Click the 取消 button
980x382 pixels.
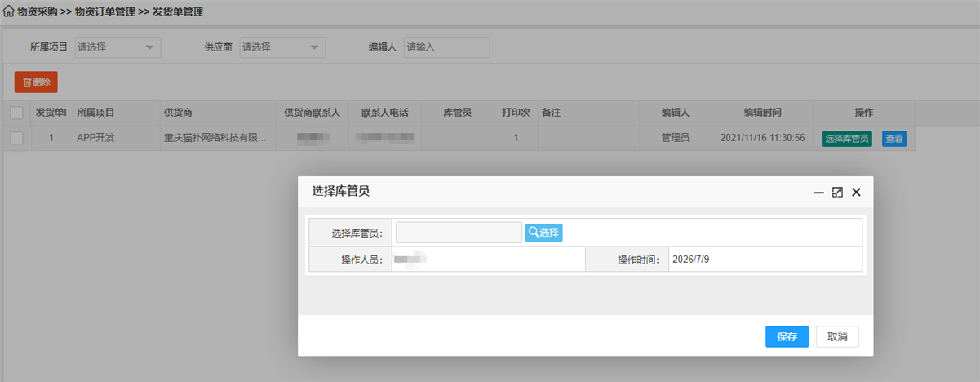point(837,336)
